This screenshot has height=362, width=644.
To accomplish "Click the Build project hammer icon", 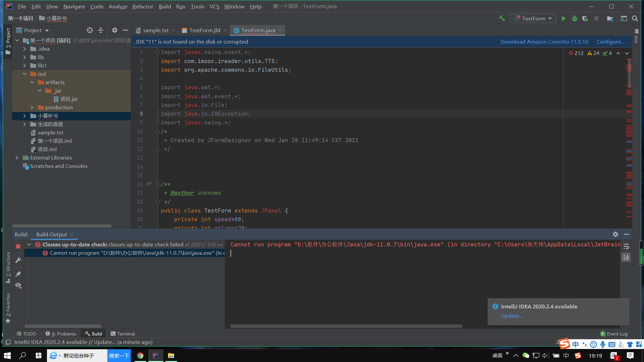I will (x=502, y=18).
